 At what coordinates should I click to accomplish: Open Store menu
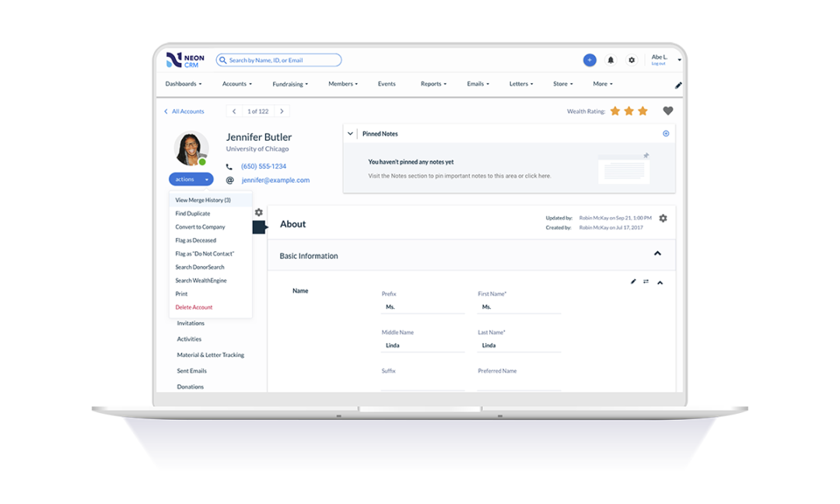[562, 84]
